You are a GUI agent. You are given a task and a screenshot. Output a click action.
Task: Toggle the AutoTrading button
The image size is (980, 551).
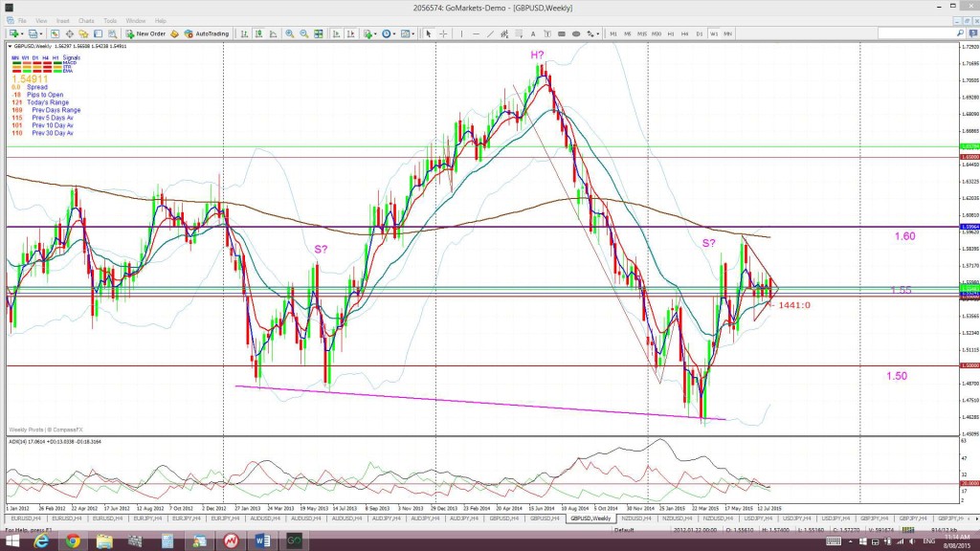point(207,33)
